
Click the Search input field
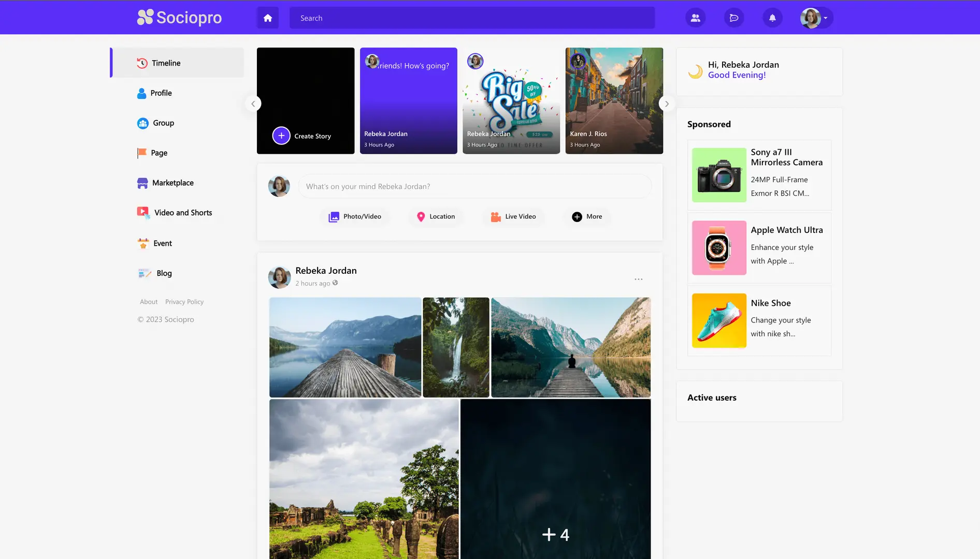[x=471, y=18]
